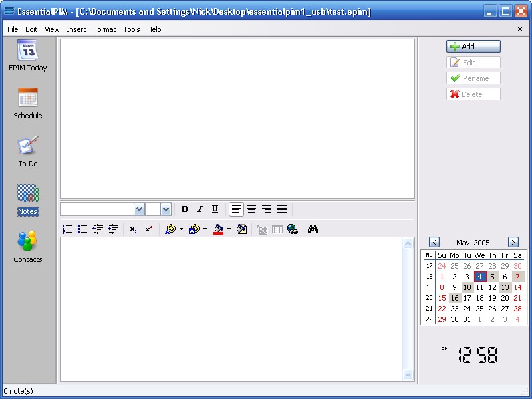
Task: Click the font color palette icon
Action: coord(170,229)
